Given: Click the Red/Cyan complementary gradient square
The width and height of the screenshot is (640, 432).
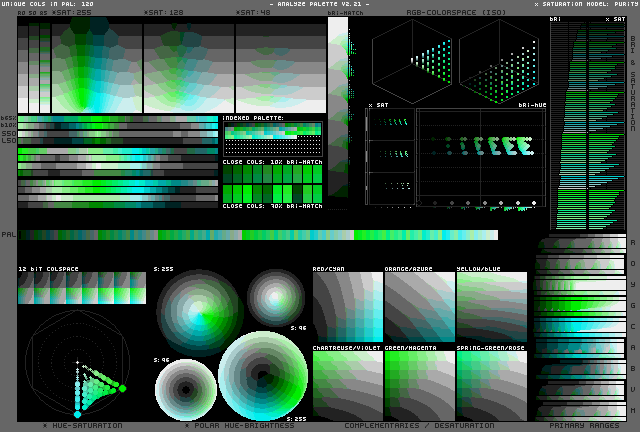Looking at the screenshot, I should [x=348, y=306].
